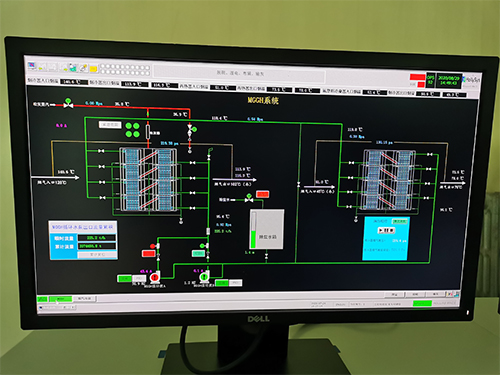Click the first icon in top toolbar

[x=32, y=65]
